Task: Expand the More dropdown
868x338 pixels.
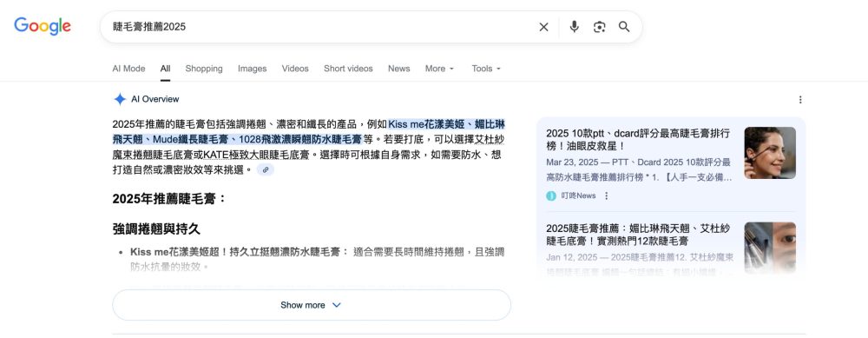Action: click(439, 69)
